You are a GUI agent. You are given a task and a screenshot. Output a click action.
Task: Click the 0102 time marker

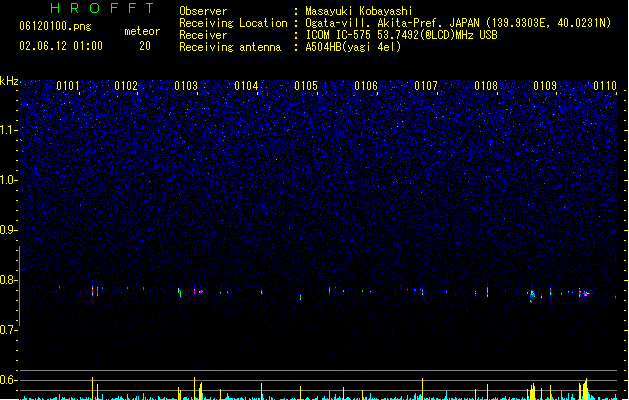pyautogui.click(x=126, y=86)
